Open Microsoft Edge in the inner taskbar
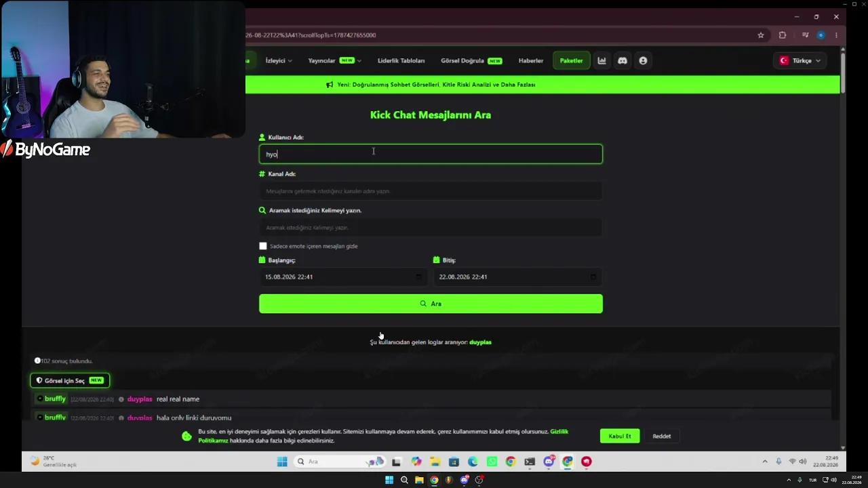The width and height of the screenshot is (868, 488). (x=473, y=462)
